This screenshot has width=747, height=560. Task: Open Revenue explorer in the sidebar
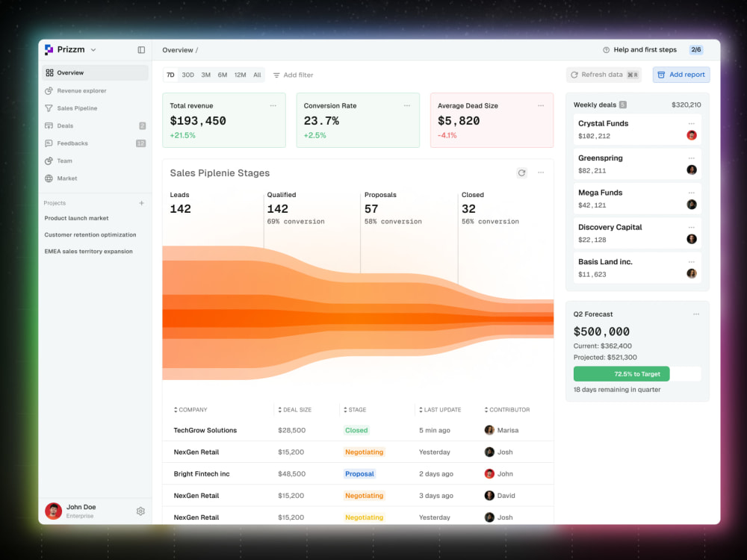pos(96,90)
